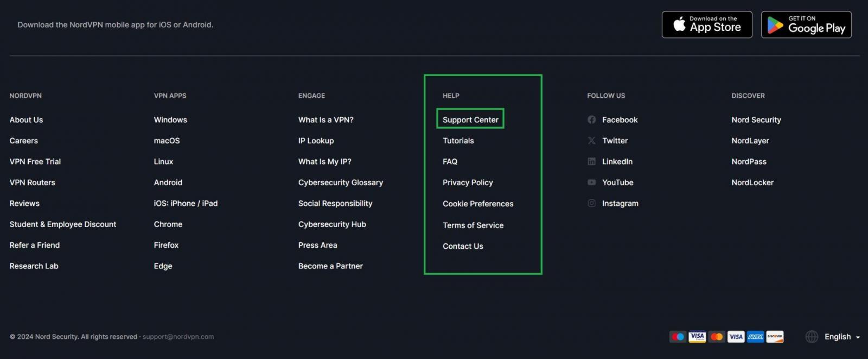Open the VPN Routers link
Screen dimensions: 868x359
coord(33,182)
